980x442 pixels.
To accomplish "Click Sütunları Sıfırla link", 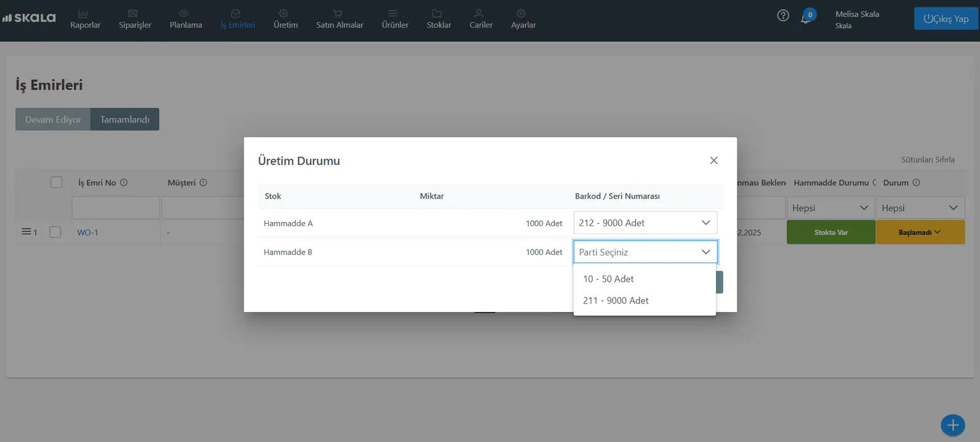I will point(927,159).
